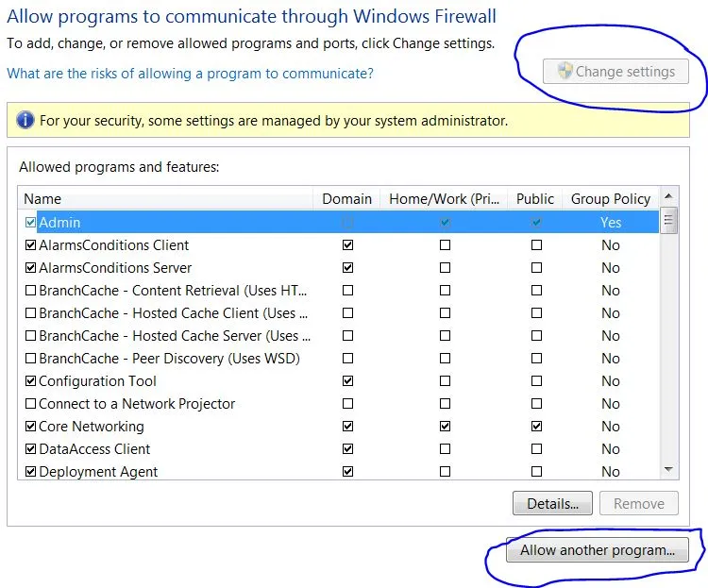Sort list by Name column header
The image size is (708, 588).
coord(165,199)
